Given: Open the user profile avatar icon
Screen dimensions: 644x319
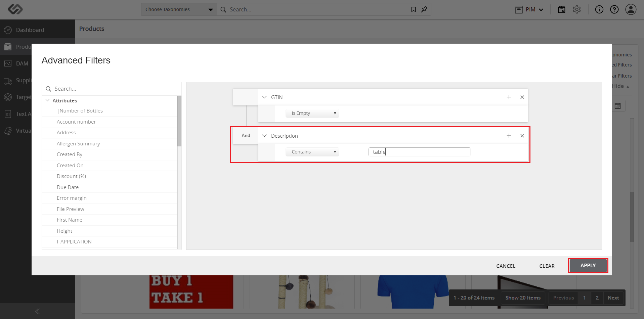Looking at the screenshot, I should click(x=631, y=9).
